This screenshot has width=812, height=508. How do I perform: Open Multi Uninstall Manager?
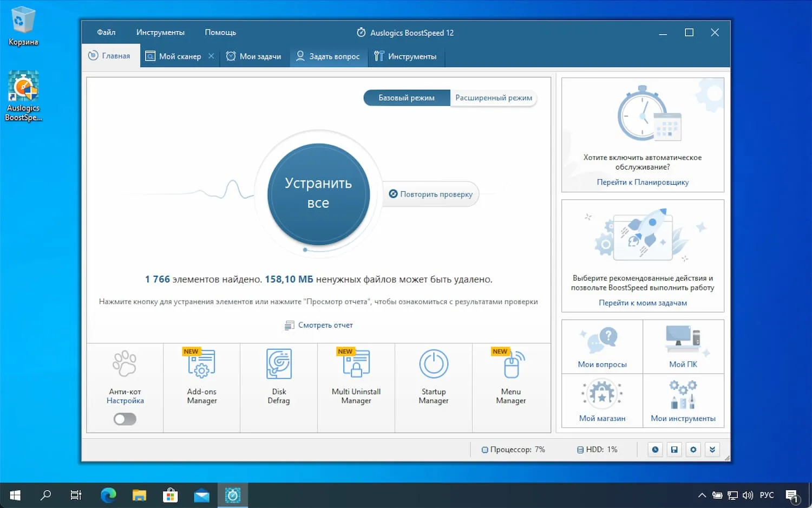[x=356, y=376]
